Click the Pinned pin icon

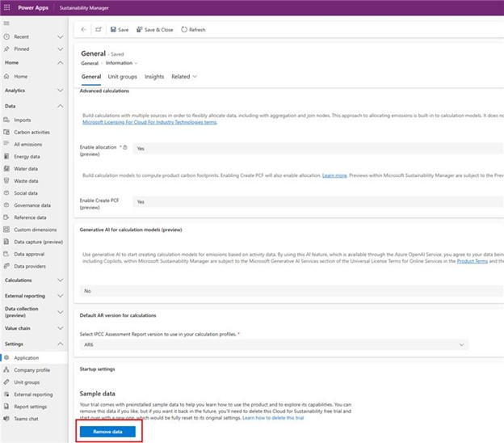pyautogui.click(x=6, y=49)
